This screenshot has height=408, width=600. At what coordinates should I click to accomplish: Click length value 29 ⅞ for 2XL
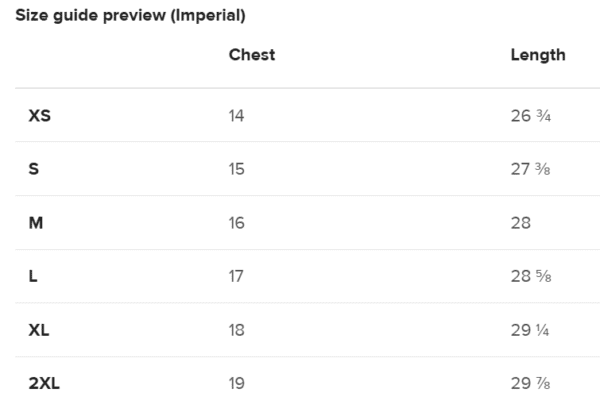coord(530,383)
